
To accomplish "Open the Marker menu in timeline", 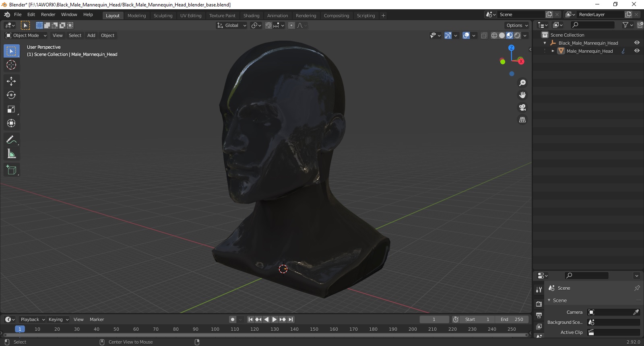I will (97, 319).
